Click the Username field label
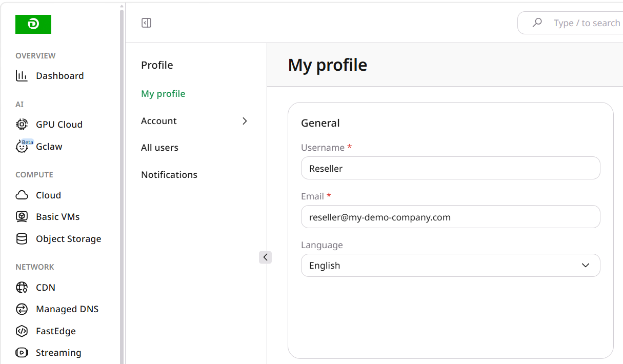Viewport: 623px width, 364px height. point(323,148)
